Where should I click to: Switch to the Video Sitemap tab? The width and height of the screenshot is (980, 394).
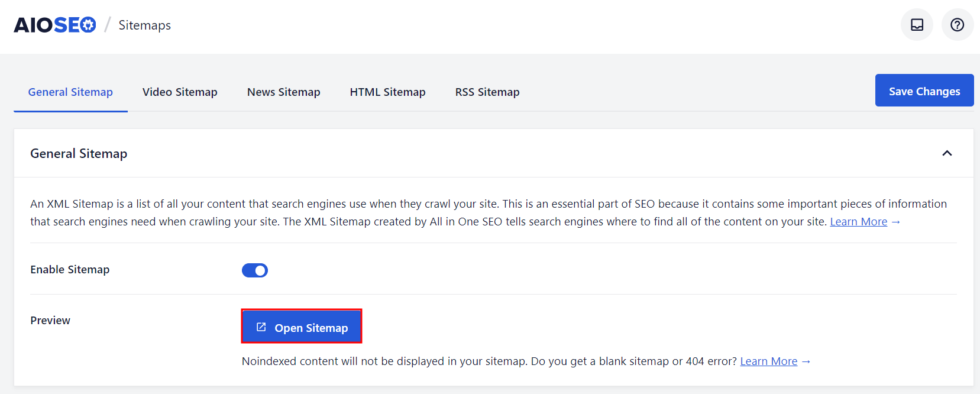click(x=180, y=92)
